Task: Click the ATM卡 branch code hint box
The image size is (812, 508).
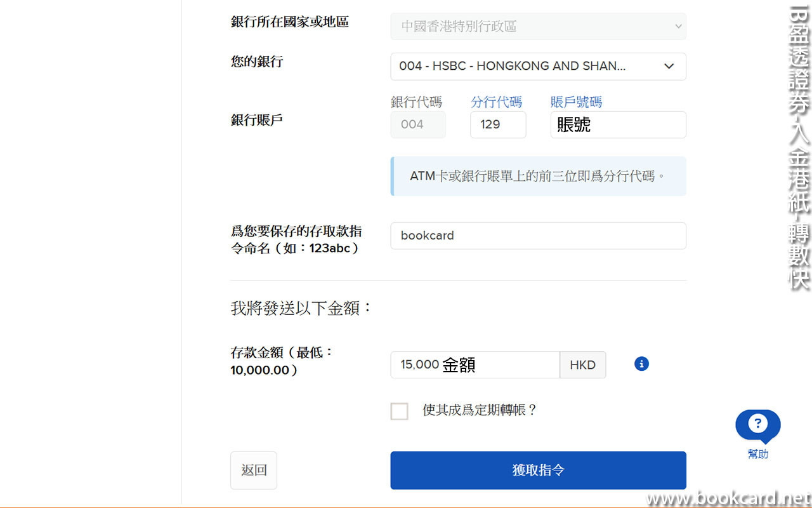Action: coord(537,176)
